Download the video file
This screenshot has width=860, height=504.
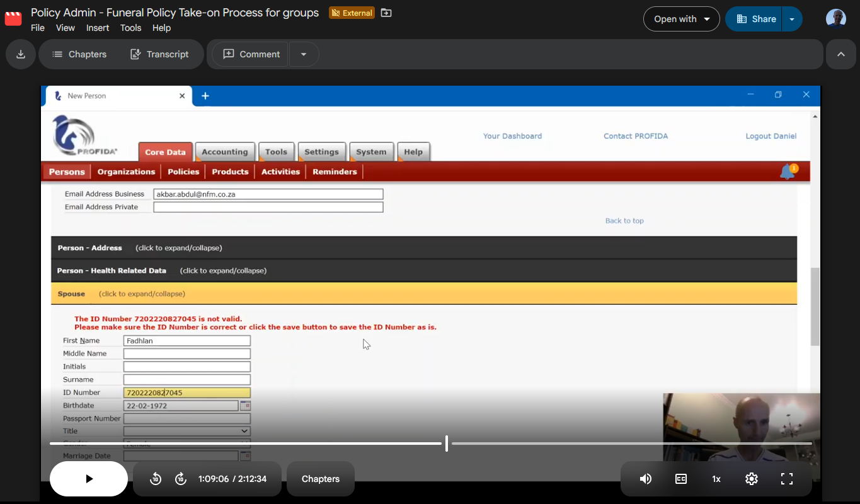tap(21, 54)
